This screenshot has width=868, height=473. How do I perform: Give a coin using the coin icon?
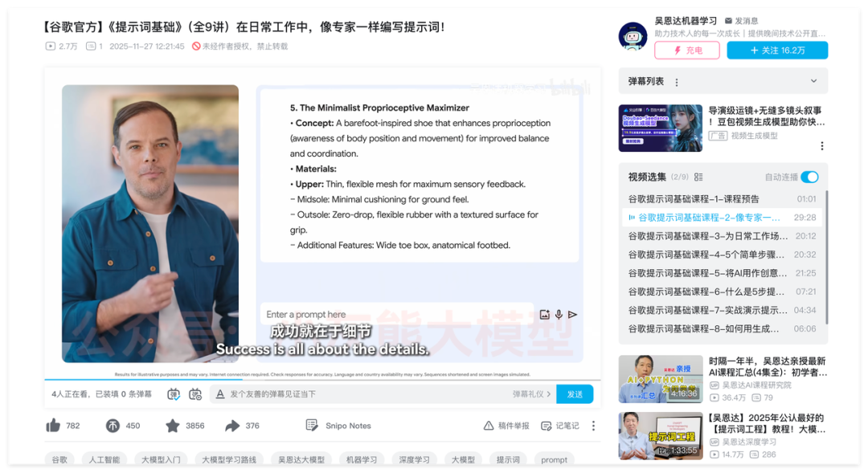(113, 426)
